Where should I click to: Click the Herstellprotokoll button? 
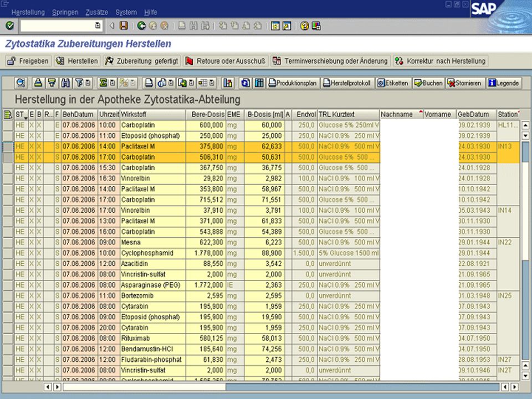347,83
